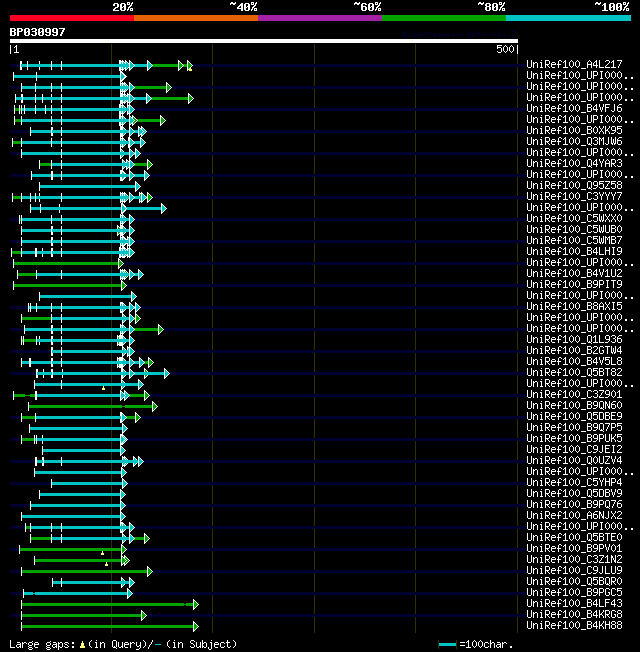
Task: Click the cyan alignment bar for A6NJX2
Action: point(73,516)
